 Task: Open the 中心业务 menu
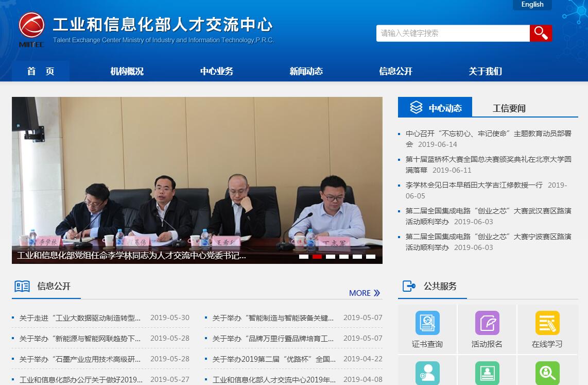(216, 71)
